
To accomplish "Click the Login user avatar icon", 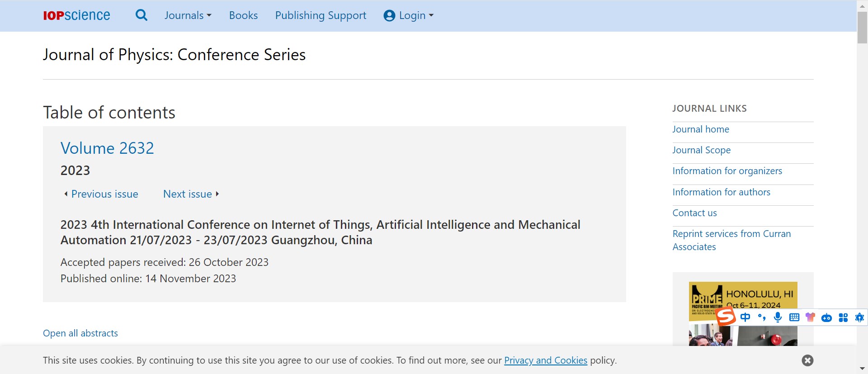I will [x=389, y=16].
